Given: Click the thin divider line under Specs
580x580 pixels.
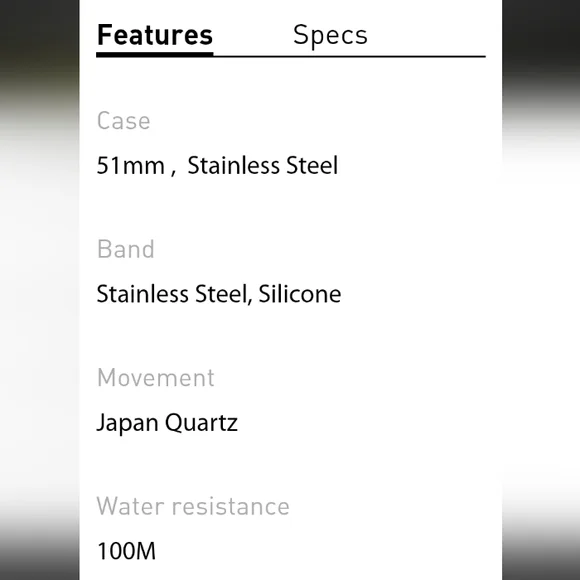Looking at the screenshot, I should [349, 57].
